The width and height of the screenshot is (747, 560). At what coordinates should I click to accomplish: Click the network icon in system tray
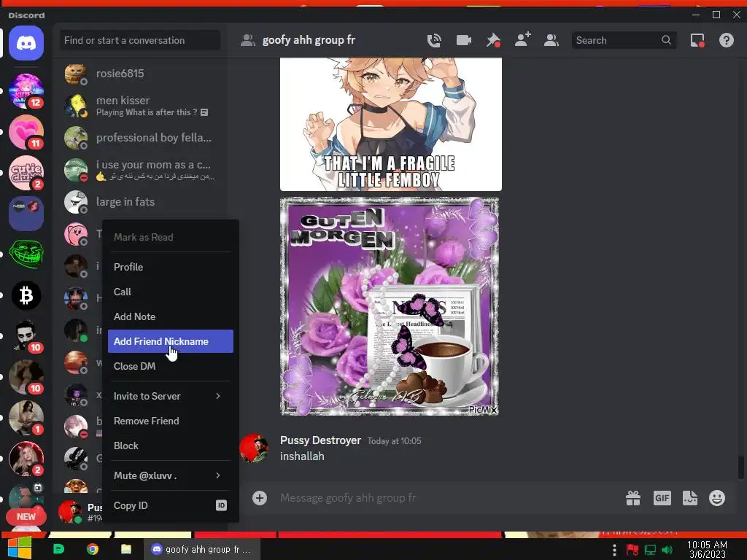(x=650, y=550)
